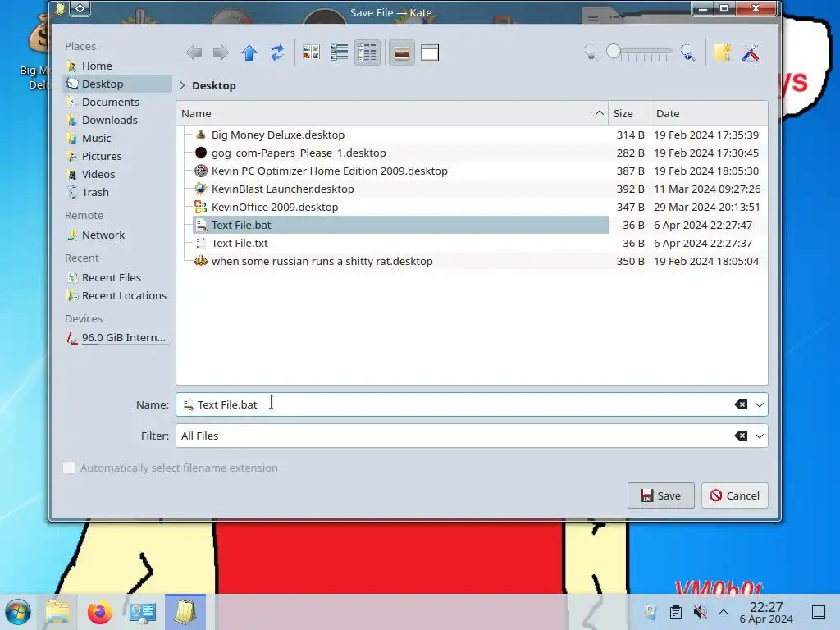Open the window menu icon in titlebar

pos(61,8)
